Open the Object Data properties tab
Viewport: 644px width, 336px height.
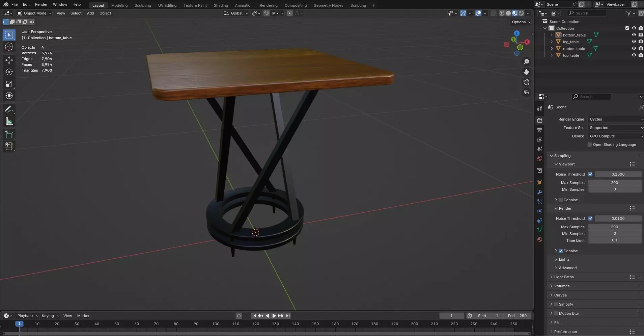[x=540, y=230]
